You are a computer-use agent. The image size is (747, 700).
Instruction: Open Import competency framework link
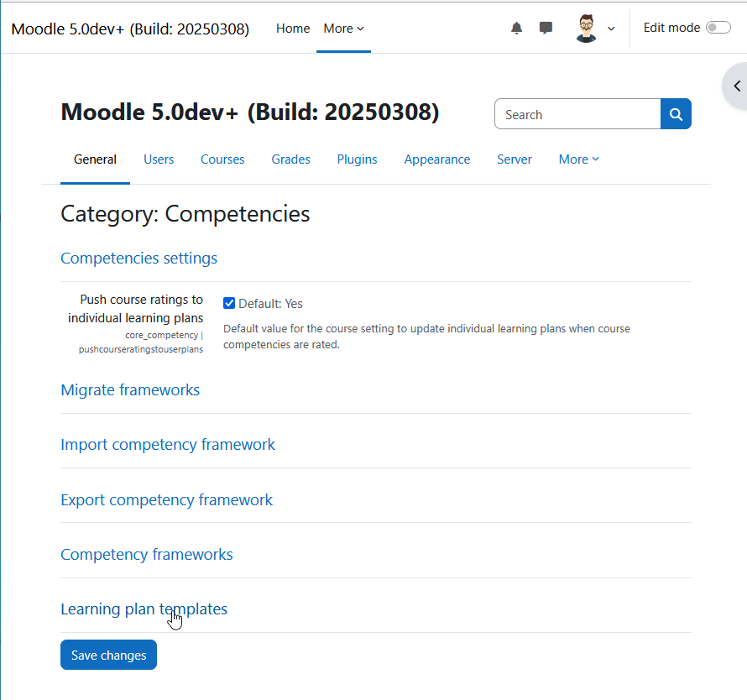[168, 445]
